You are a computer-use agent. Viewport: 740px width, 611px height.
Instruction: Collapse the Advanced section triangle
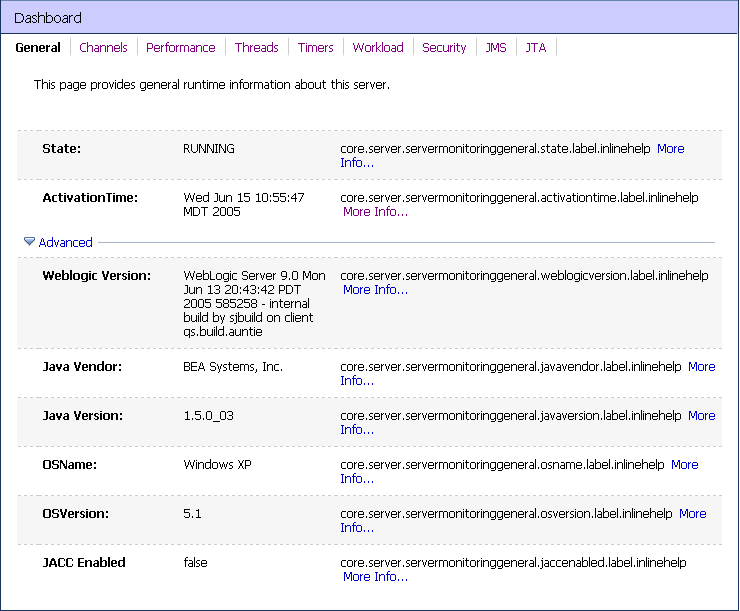click(x=29, y=242)
